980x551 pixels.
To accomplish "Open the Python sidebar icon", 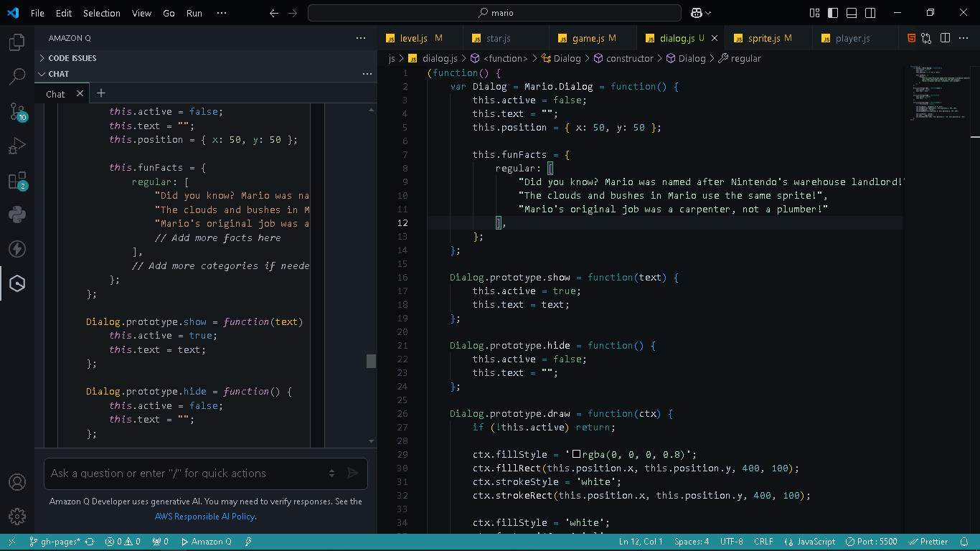I will 17,215.
